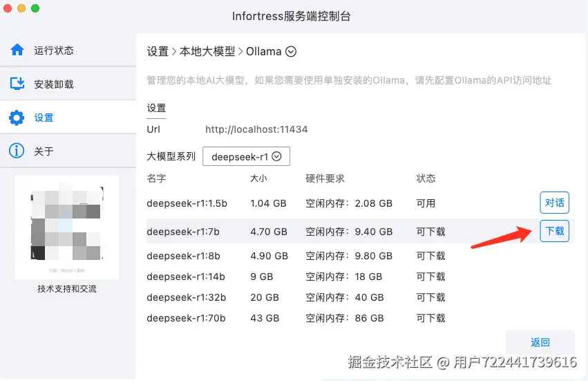Click the QR code image for 技术支持和交流
588x381 pixels.
(x=67, y=227)
